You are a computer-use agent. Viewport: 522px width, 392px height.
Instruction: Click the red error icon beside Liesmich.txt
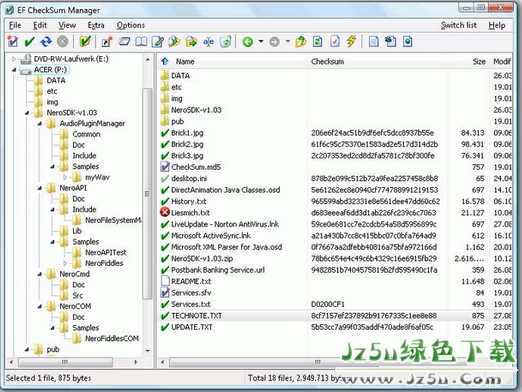pyautogui.click(x=165, y=212)
